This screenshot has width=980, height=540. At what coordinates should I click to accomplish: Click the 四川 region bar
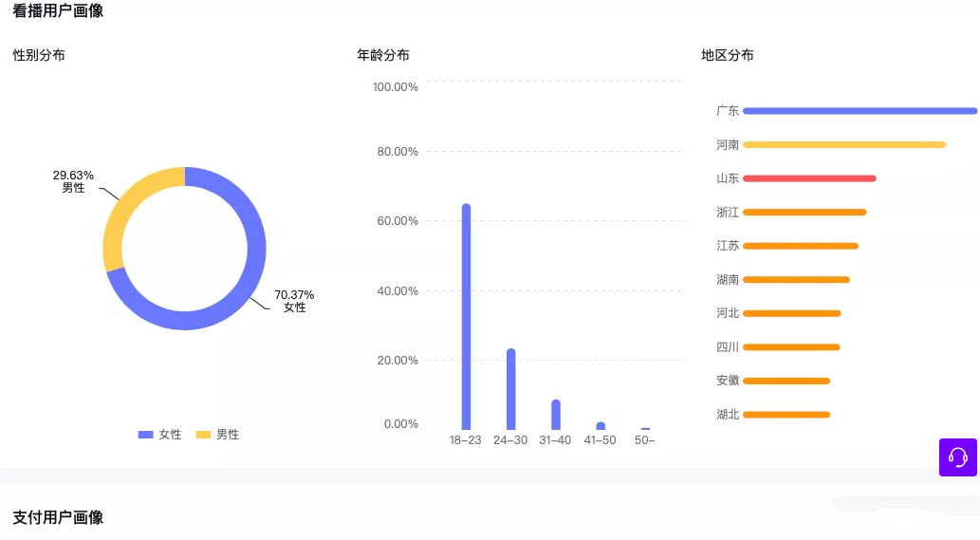pyautogui.click(x=791, y=347)
